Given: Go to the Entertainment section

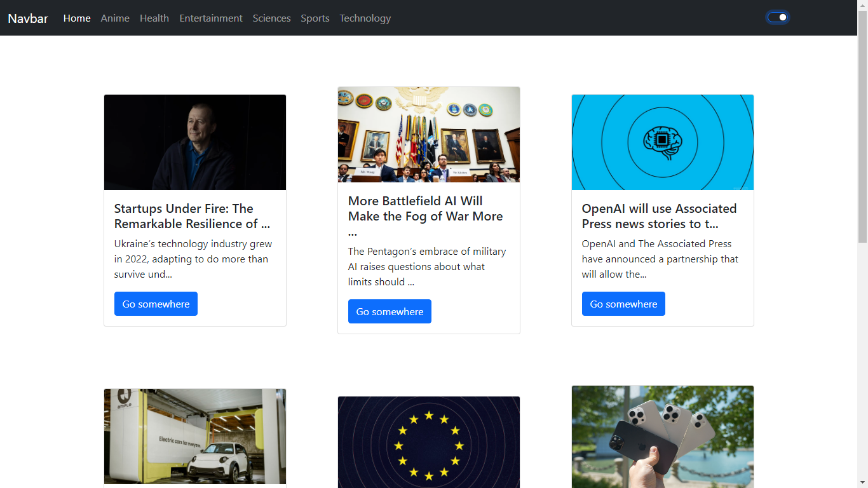Looking at the screenshot, I should point(211,18).
